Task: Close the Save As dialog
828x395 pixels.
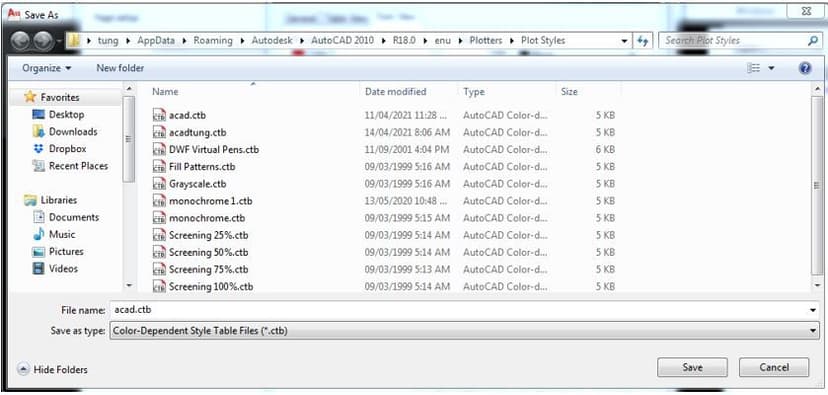Action: click(x=806, y=11)
